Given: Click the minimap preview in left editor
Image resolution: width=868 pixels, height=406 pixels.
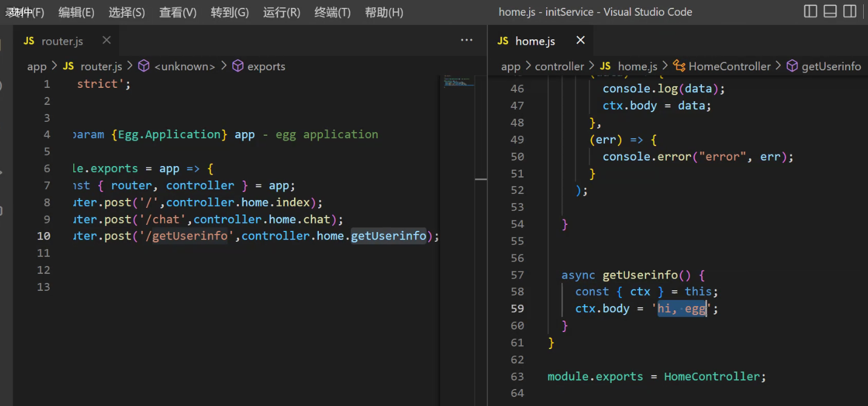Looking at the screenshot, I should pos(458,81).
